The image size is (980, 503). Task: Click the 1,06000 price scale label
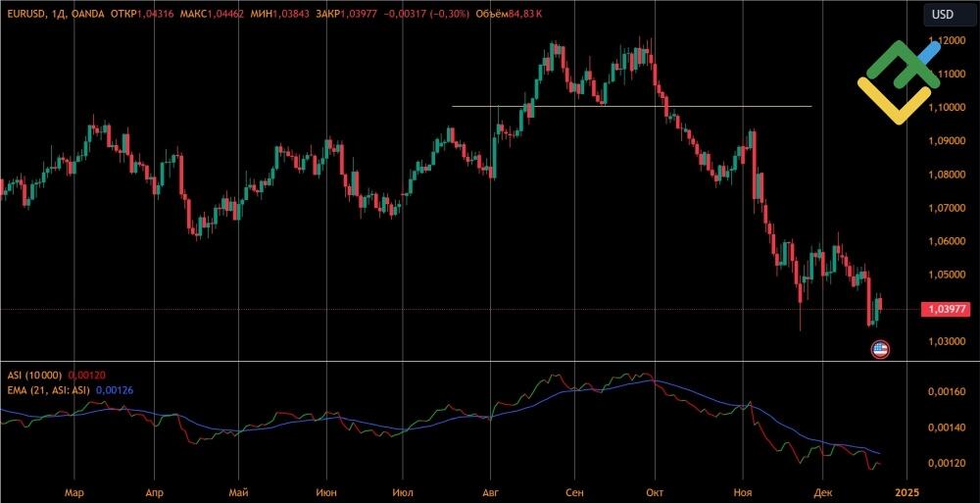click(949, 241)
